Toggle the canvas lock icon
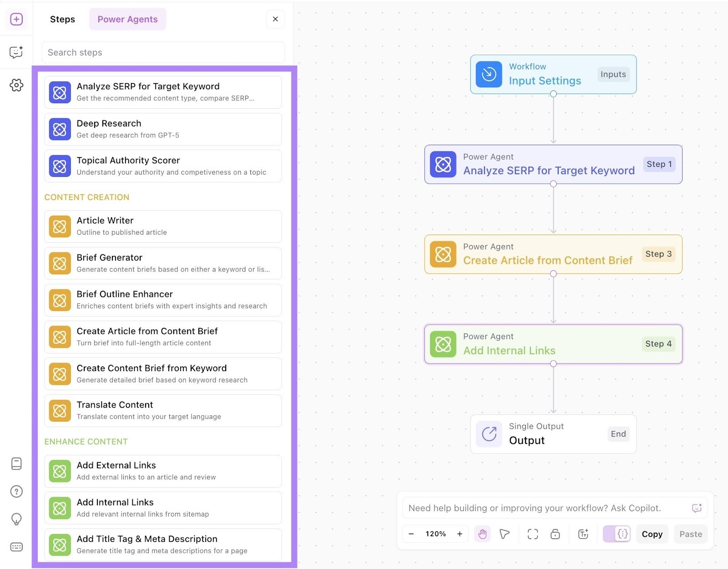Image resolution: width=728 pixels, height=569 pixels. [555, 534]
